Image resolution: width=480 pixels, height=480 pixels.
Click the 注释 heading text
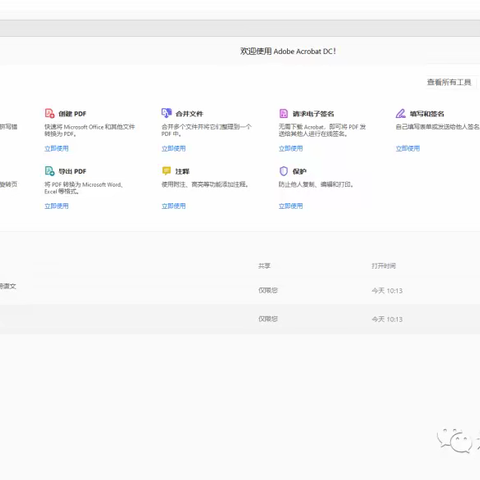[182, 171]
